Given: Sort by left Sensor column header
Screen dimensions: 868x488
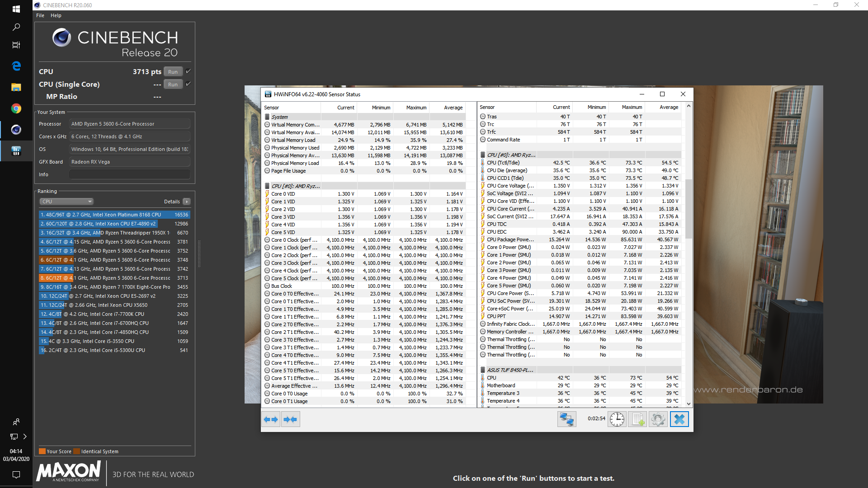Looking at the screenshot, I should [x=292, y=108].
